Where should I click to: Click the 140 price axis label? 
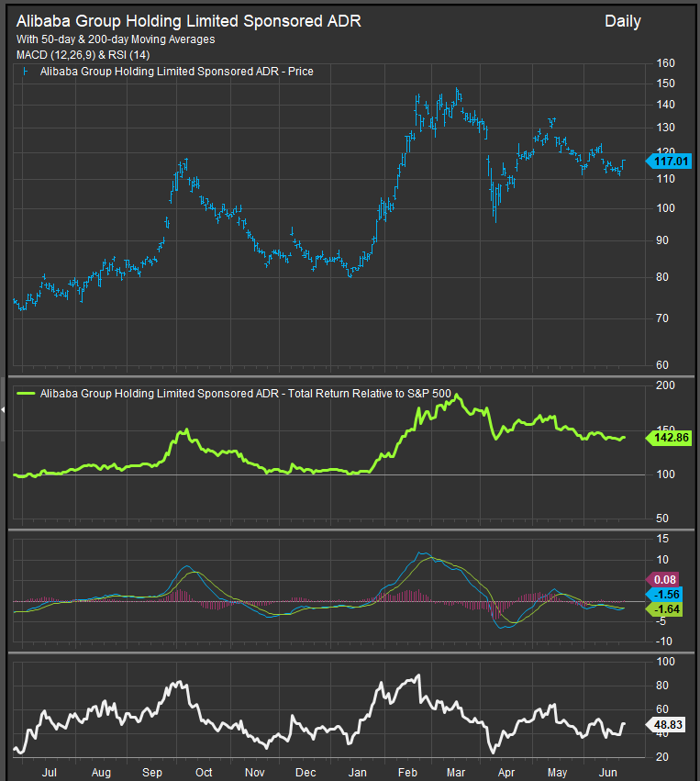coord(666,105)
